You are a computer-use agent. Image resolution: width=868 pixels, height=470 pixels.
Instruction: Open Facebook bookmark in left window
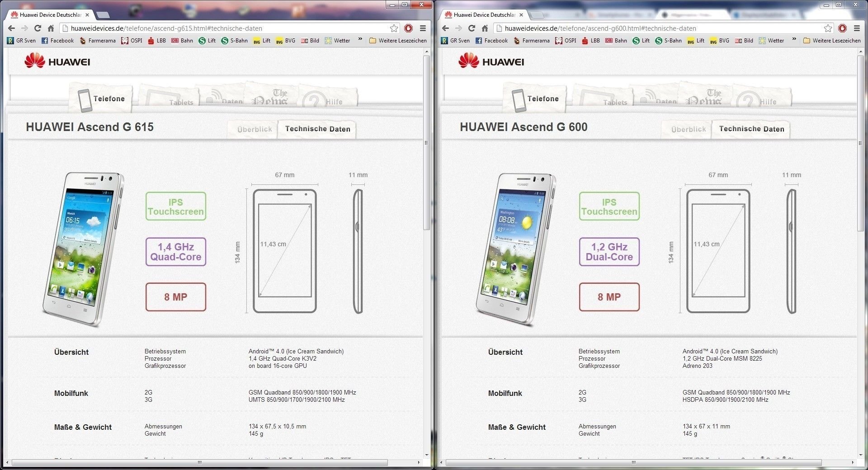57,41
